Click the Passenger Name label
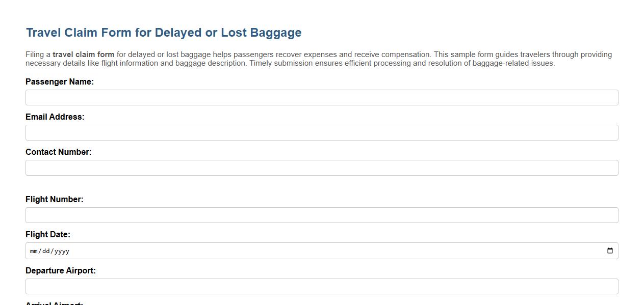This screenshot has width=644, height=305. [59, 81]
